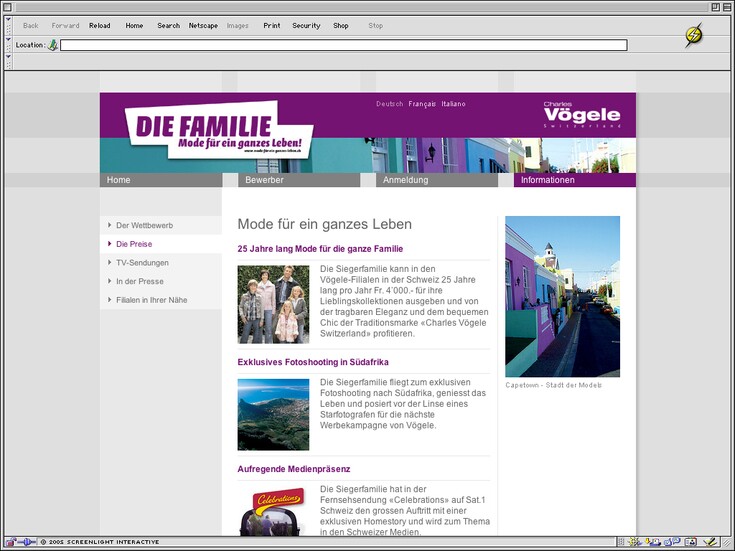This screenshot has height=551, width=735.
Task: Click the Images toolbar button
Action: 237,26
